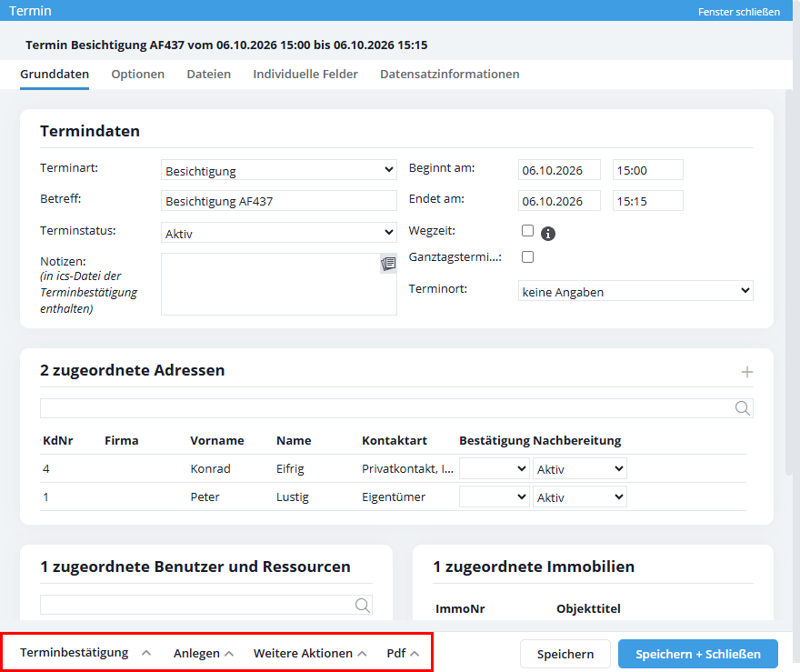Click the Fenster schließen link
The height and width of the screenshot is (672, 800).
tap(739, 12)
